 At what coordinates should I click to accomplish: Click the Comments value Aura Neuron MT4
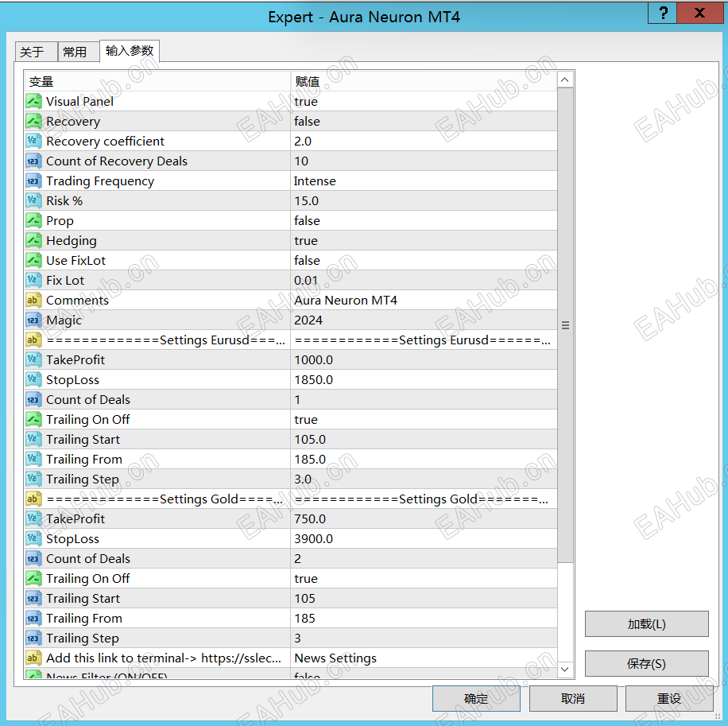click(x=346, y=301)
